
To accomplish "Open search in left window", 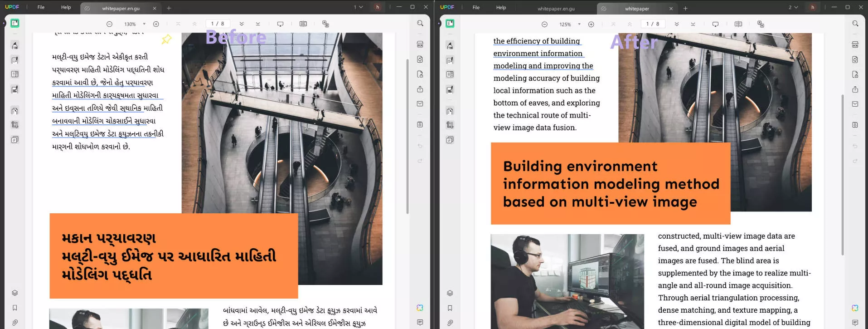I will pyautogui.click(x=420, y=23).
